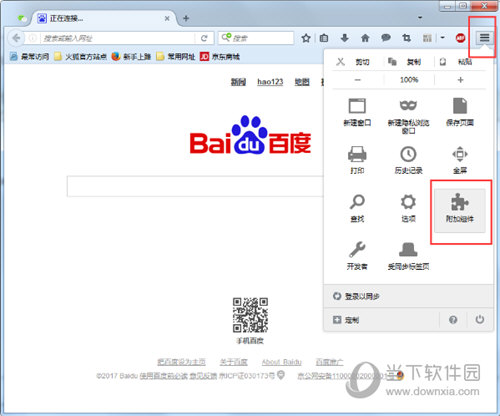Show bookmarks list toolbar icon
Screen dimensions: 500x416
coord(324,38)
